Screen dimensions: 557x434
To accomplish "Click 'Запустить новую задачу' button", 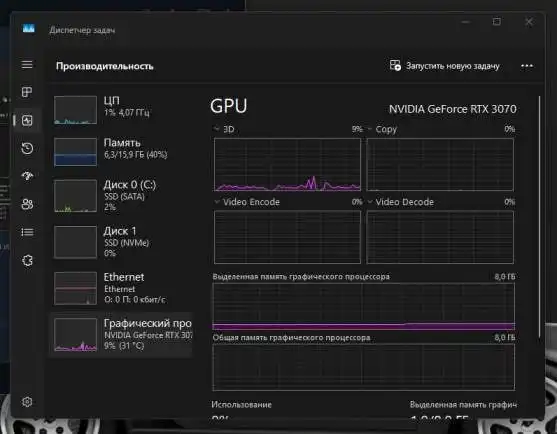I will click(445, 66).
